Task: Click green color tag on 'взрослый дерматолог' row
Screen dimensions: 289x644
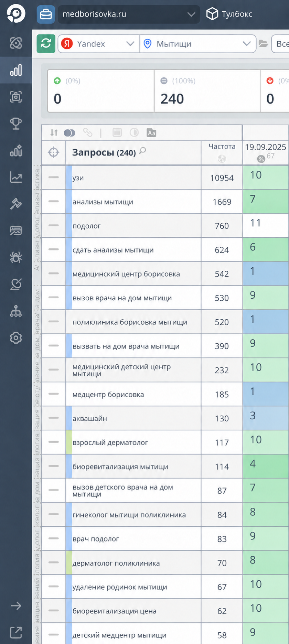Action: click(69, 442)
